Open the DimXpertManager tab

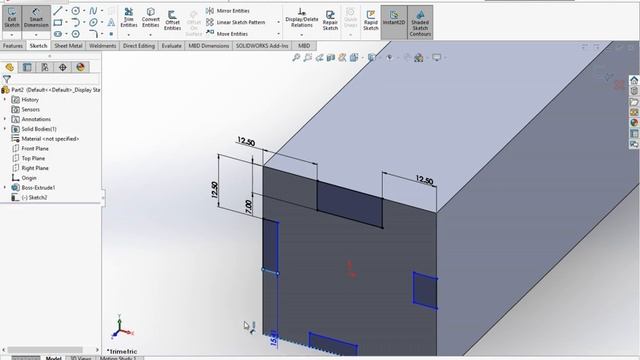pyautogui.click(x=62, y=67)
